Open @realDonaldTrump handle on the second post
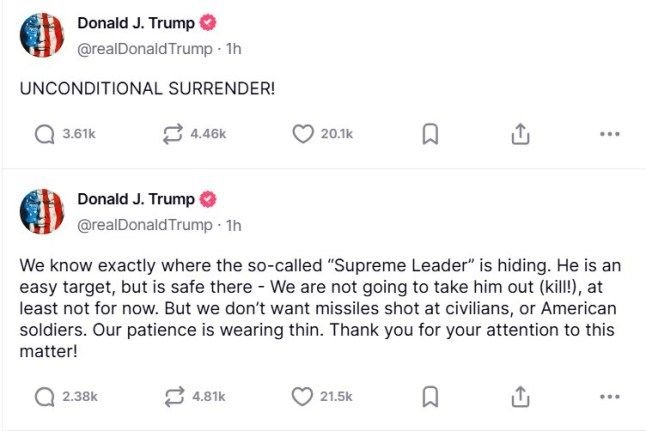The width and height of the screenshot is (646, 431). click(x=145, y=225)
